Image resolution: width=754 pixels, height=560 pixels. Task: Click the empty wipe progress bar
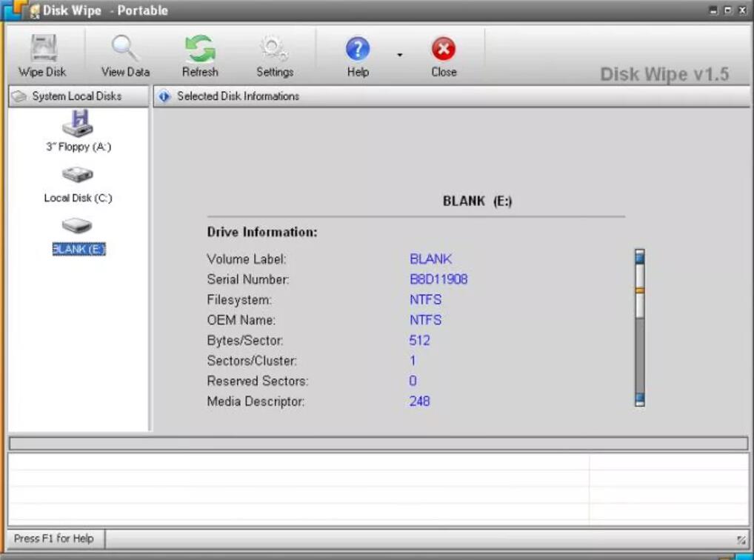click(x=378, y=443)
